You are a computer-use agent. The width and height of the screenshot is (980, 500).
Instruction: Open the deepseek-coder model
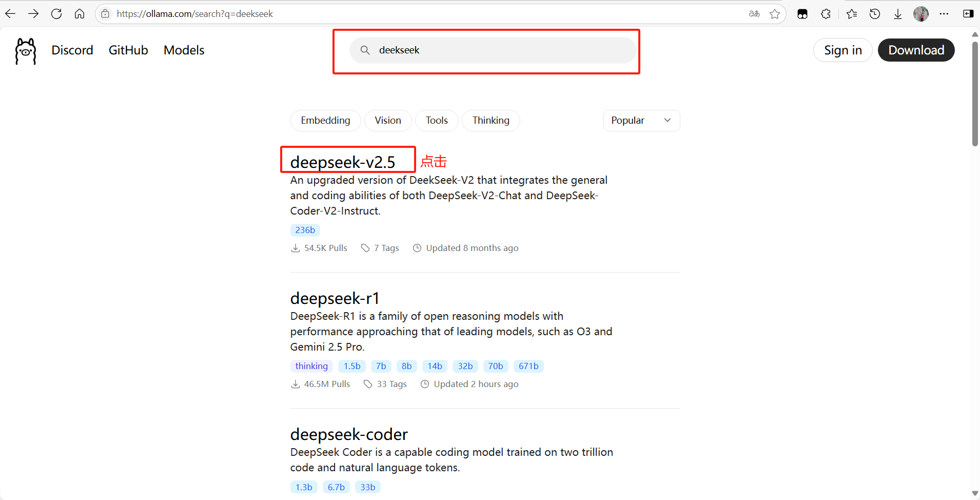[349, 434]
